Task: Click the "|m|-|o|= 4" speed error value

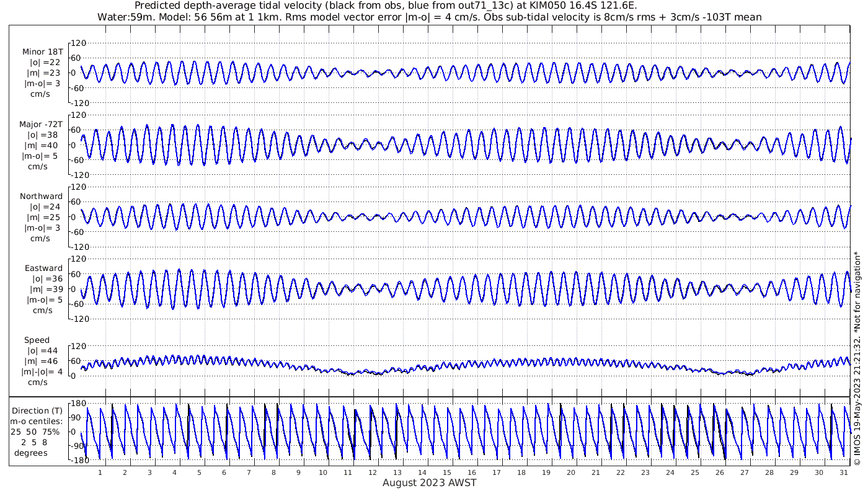Action: click(43, 372)
